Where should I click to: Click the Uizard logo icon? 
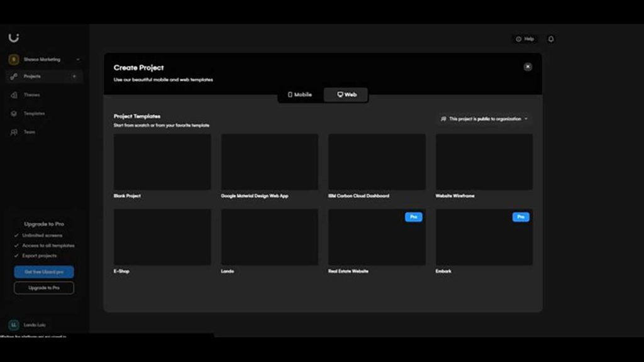click(x=14, y=38)
